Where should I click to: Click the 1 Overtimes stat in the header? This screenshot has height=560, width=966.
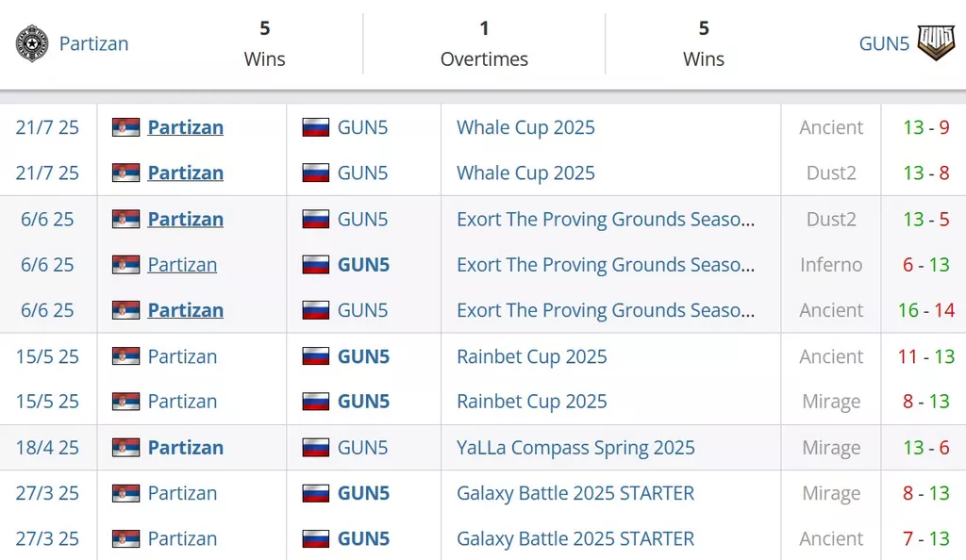click(484, 43)
